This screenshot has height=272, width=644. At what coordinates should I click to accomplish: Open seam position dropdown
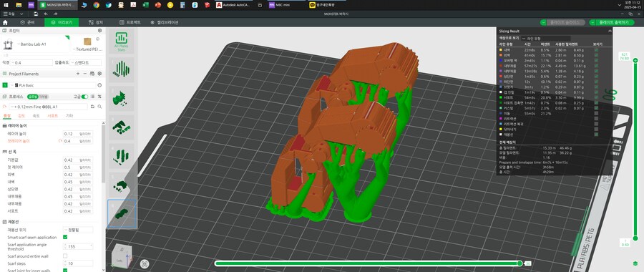point(78,230)
